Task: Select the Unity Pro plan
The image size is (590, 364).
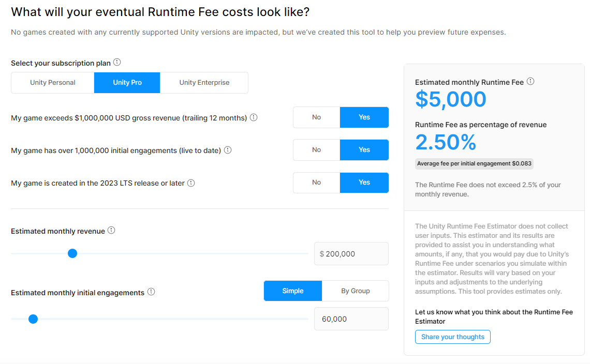Action: point(127,83)
